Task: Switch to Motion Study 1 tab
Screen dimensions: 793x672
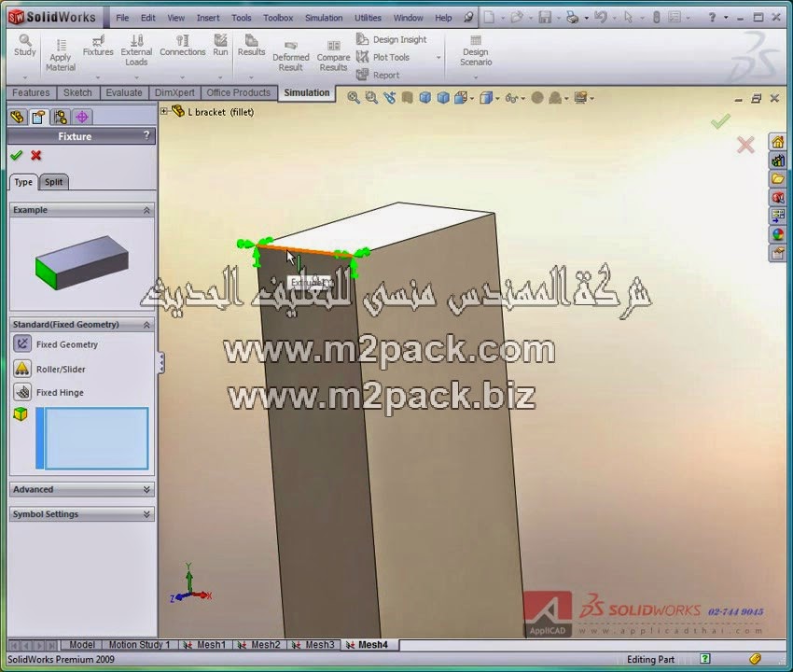Action: click(140, 645)
